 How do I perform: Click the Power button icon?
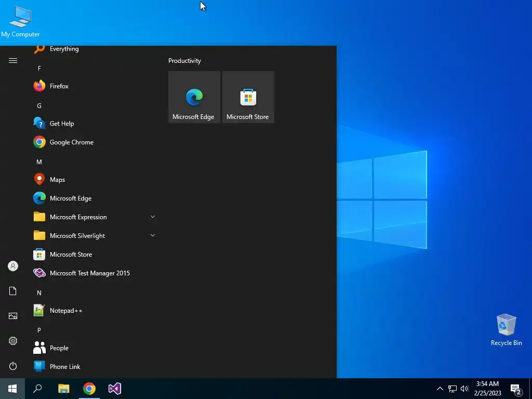pos(13,366)
